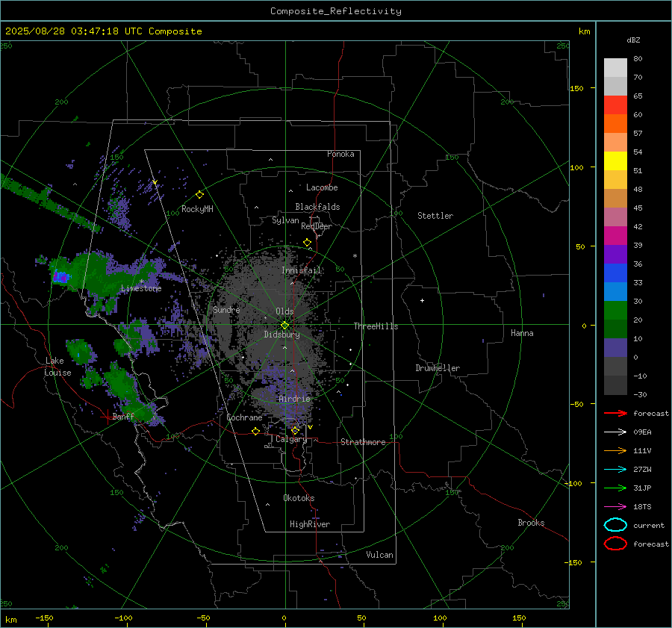Select the magenta 42-39 dBZ swatch

point(615,235)
